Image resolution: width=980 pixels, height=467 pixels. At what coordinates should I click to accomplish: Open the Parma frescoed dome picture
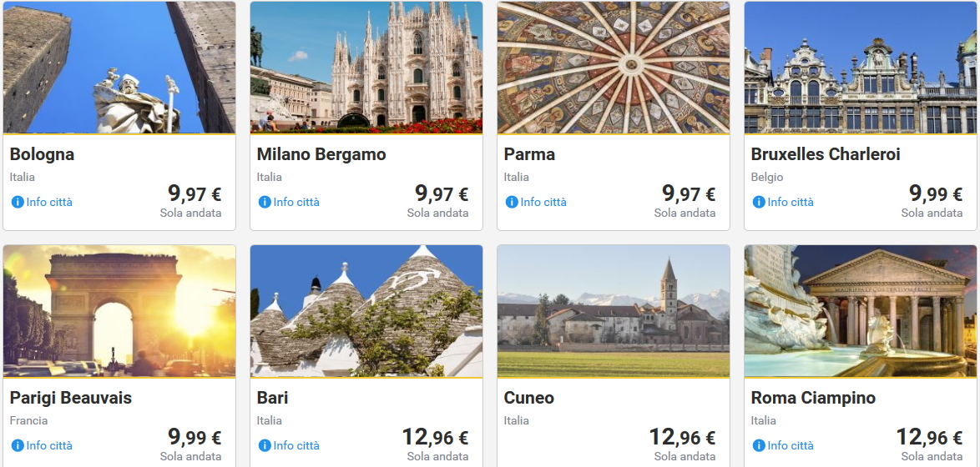point(614,67)
